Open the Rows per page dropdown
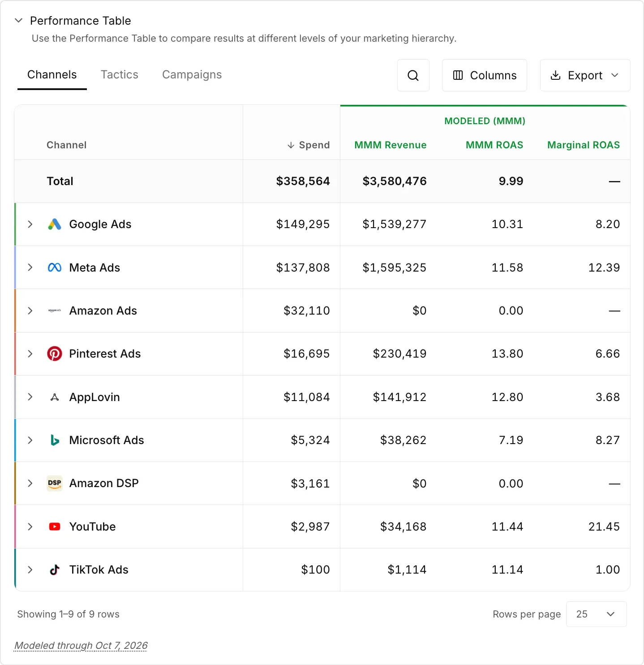Screen dimensions: 644x665 (x=596, y=614)
